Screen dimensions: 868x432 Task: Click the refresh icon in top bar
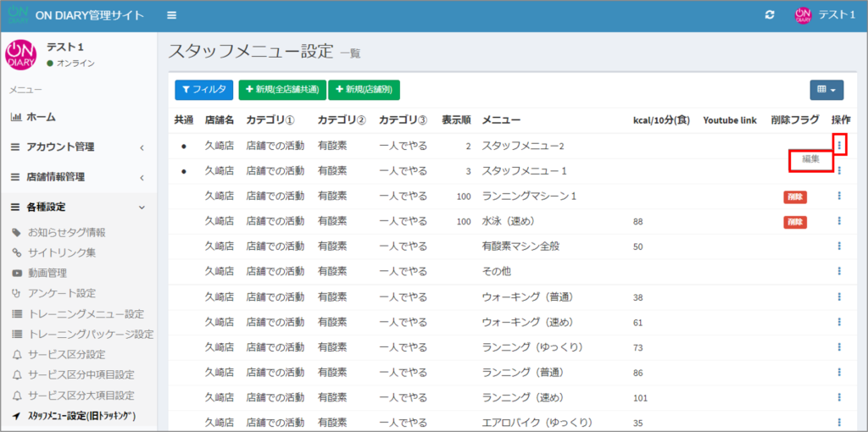(770, 15)
